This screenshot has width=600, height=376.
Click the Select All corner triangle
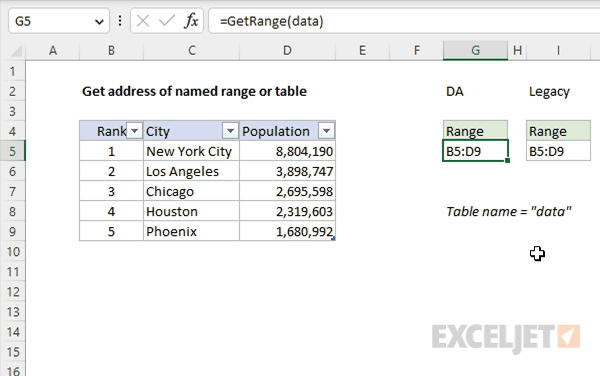16,51
